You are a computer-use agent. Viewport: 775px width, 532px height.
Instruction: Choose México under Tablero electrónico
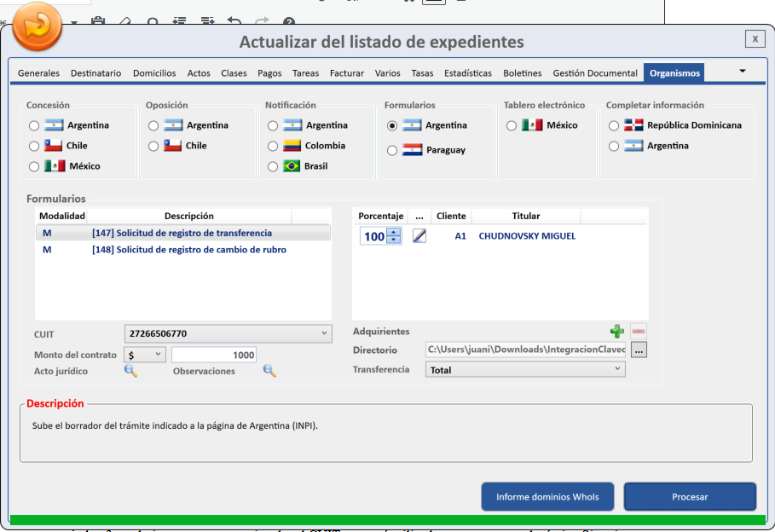512,125
